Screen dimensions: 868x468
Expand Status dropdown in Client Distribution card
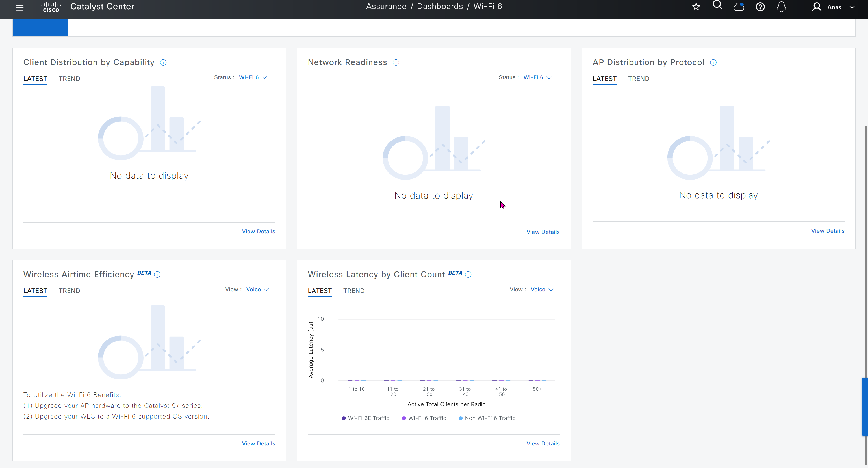pyautogui.click(x=253, y=77)
